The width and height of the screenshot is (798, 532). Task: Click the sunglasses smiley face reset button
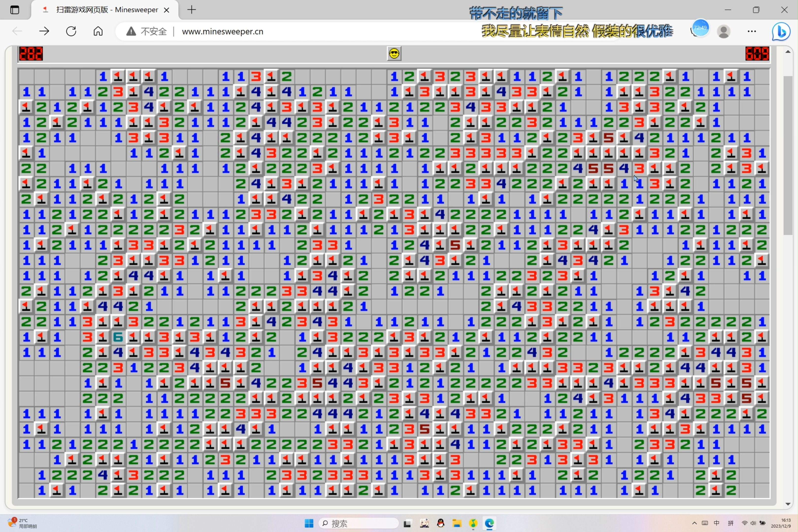[394, 54]
